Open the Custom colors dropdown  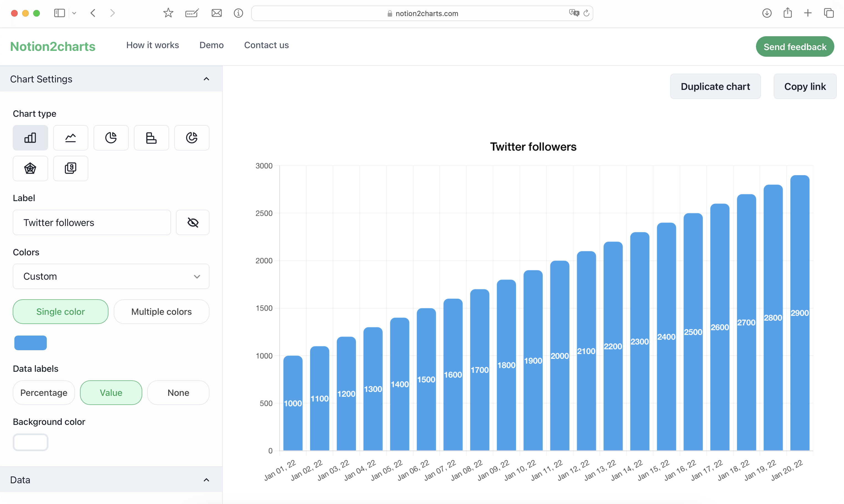coord(111,276)
